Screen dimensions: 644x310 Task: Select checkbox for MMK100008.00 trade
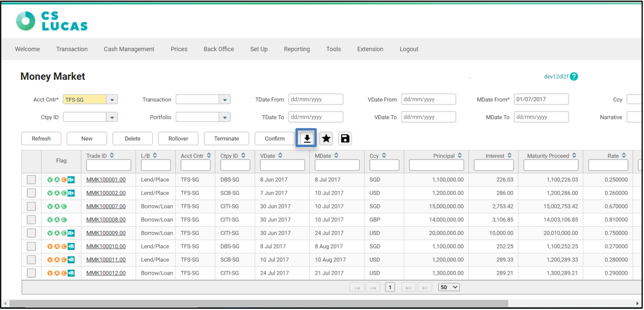tap(31, 220)
